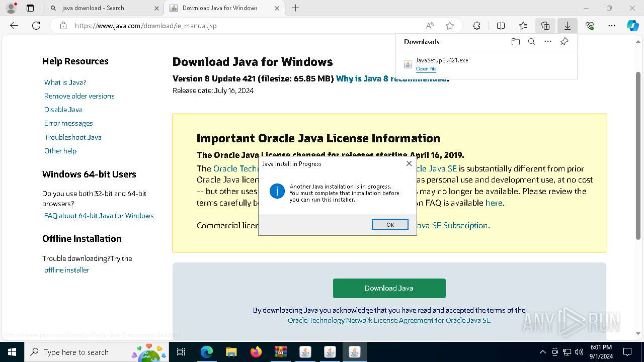Open WinRAR from taskbar
The width and height of the screenshot is (644, 362).
[x=280, y=352]
